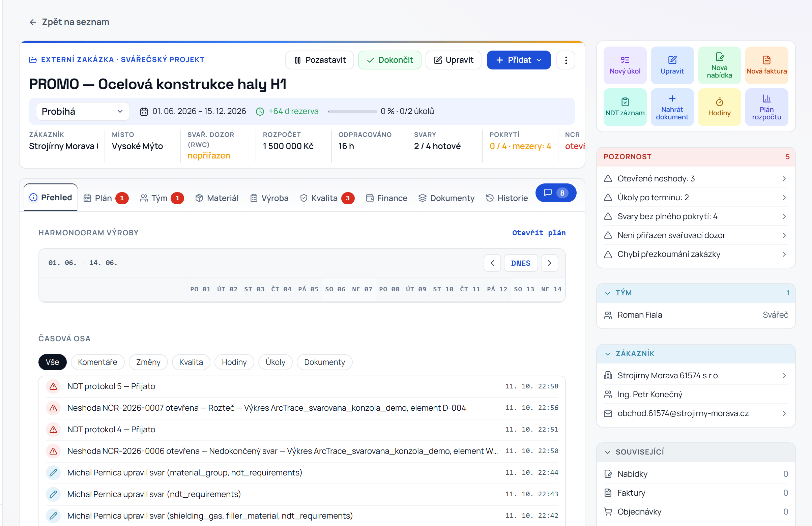Open the Otevřít plán link
This screenshot has width=812, height=526.
(x=539, y=233)
